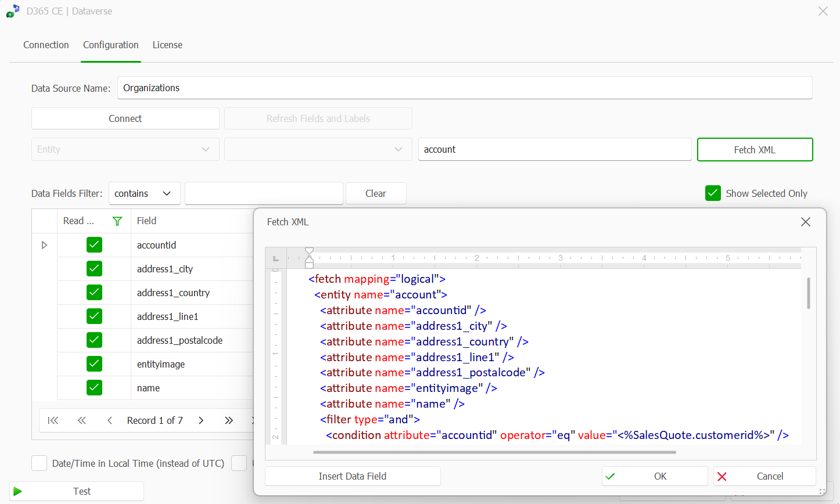This screenshot has width=840, height=504.
Task: Click the filter type="and" XML line
Action: click(x=369, y=419)
